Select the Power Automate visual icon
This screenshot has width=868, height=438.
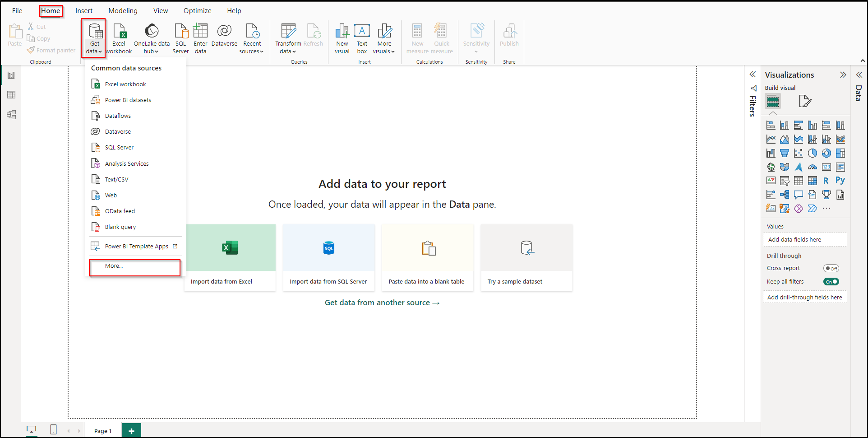coord(813,209)
